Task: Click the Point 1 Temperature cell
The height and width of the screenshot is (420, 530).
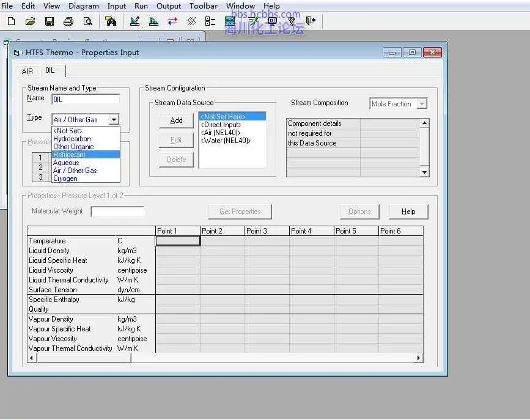Action: pos(178,241)
